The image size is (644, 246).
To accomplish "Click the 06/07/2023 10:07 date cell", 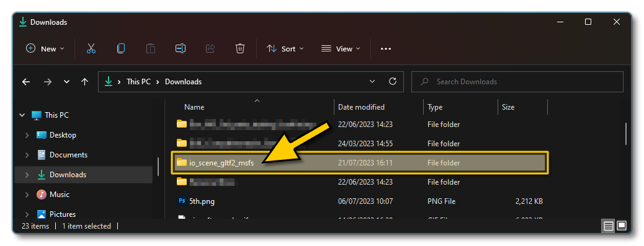I will tap(365, 201).
